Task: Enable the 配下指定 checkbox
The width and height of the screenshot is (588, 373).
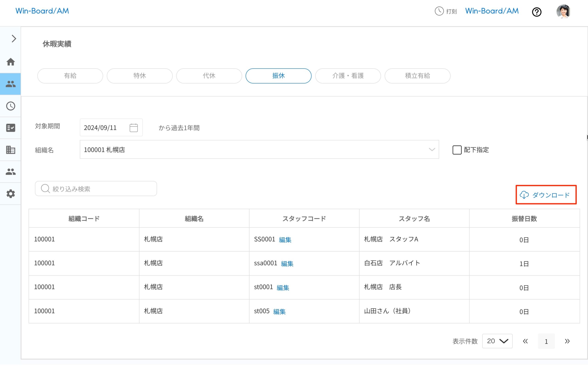Action: [x=457, y=150]
